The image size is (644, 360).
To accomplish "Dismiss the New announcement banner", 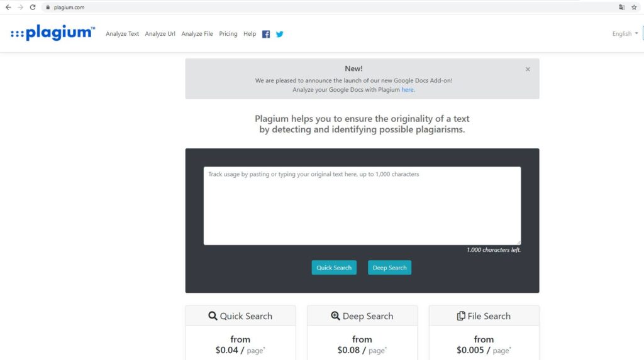I will [x=528, y=69].
